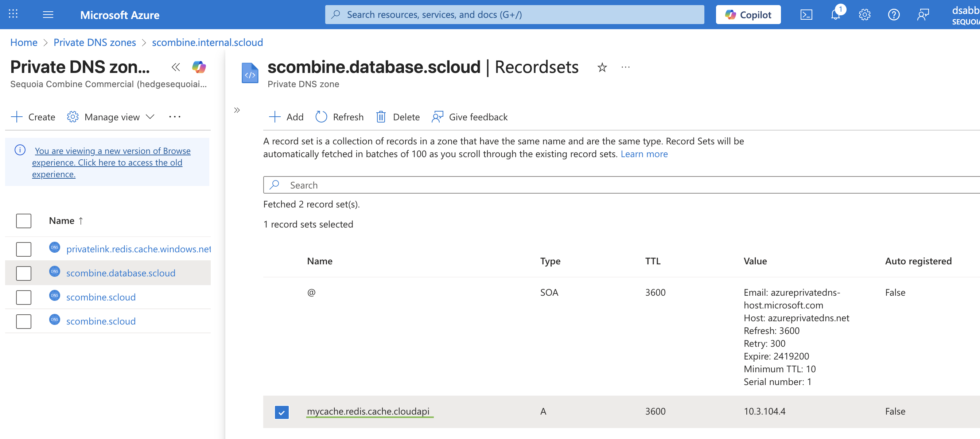Screen dimensions: 980x439
Task: Uncheck the mycache.redis.cache.cloudapi record
Action: (281, 412)
